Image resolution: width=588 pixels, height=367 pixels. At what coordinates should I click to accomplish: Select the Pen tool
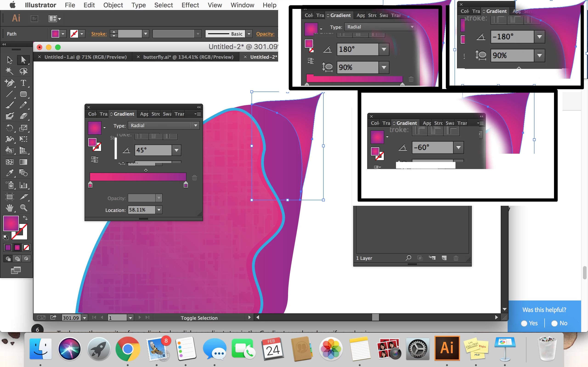[9, 83]
